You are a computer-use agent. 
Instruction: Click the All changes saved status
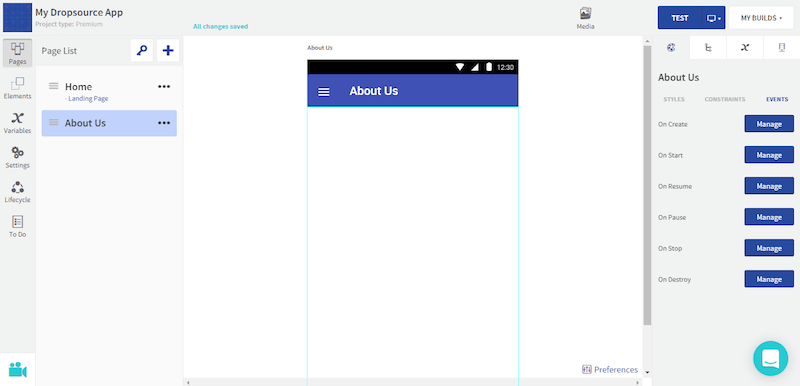[x=220, y=27]
